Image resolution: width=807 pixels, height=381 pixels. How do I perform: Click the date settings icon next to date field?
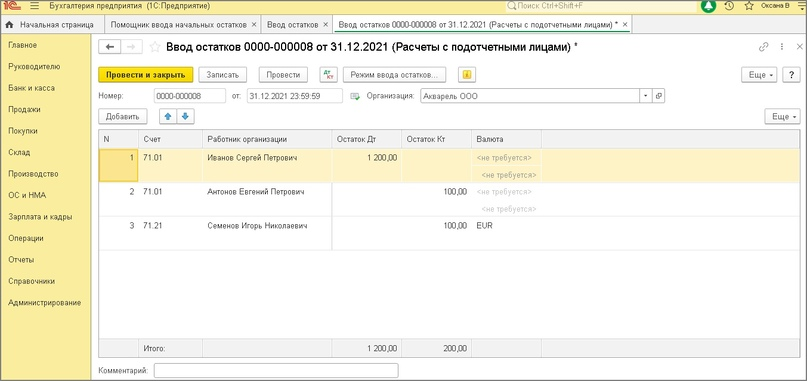[355, 96]
